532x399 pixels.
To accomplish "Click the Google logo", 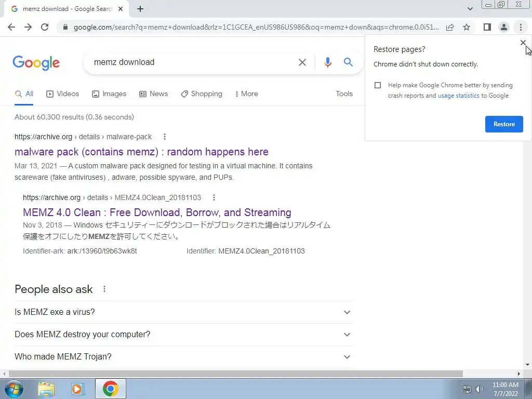I will tap(36, 63).
